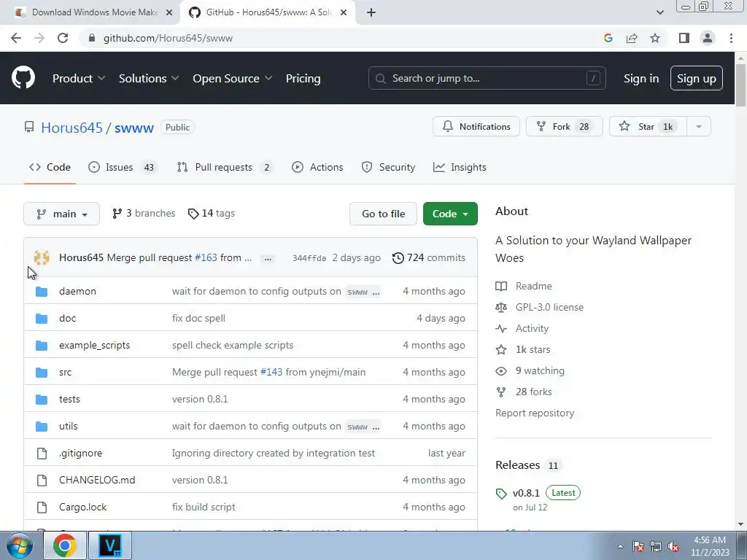Select the Code repository tab
The width and height of the screenshot is (747, 560).
[50, 167]
